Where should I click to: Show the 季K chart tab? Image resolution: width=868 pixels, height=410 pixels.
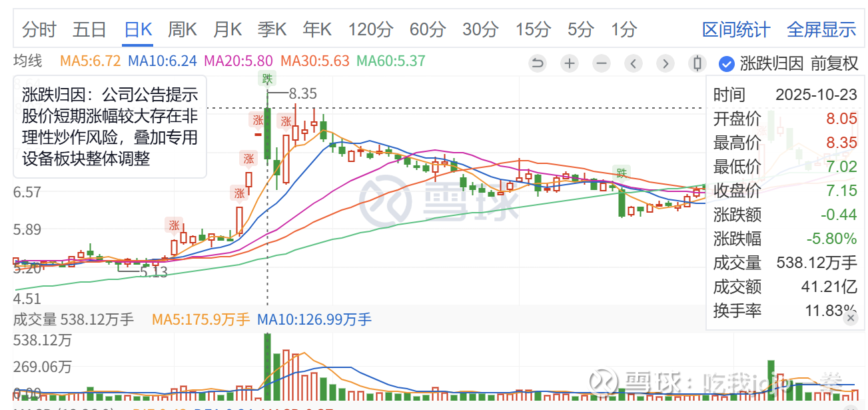point(272,29)
